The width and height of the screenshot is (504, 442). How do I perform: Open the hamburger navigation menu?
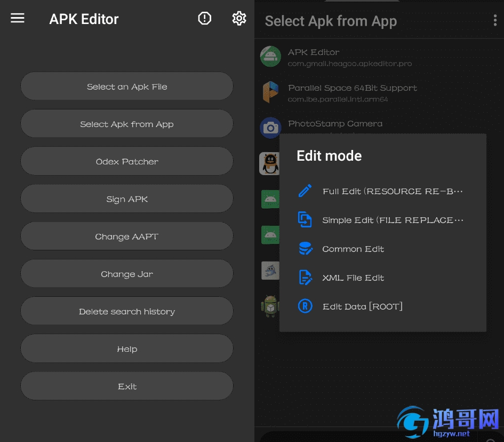(18, 18)
